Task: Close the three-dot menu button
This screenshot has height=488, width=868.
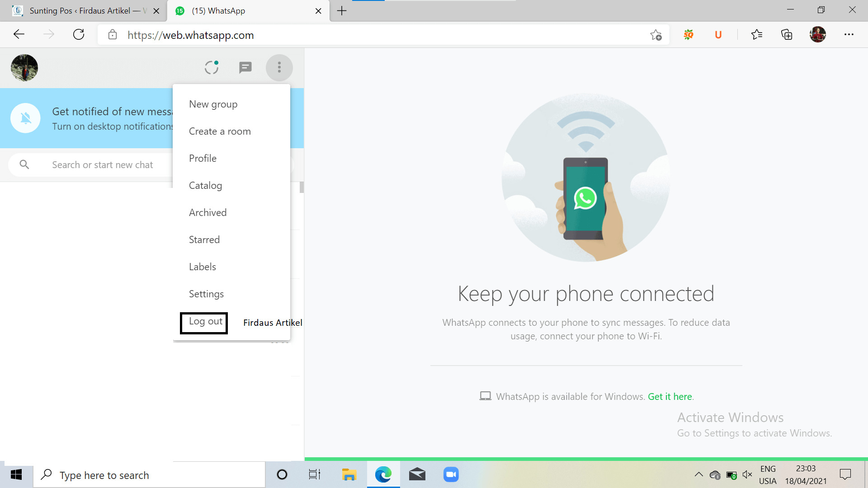Action: (279, 68)
